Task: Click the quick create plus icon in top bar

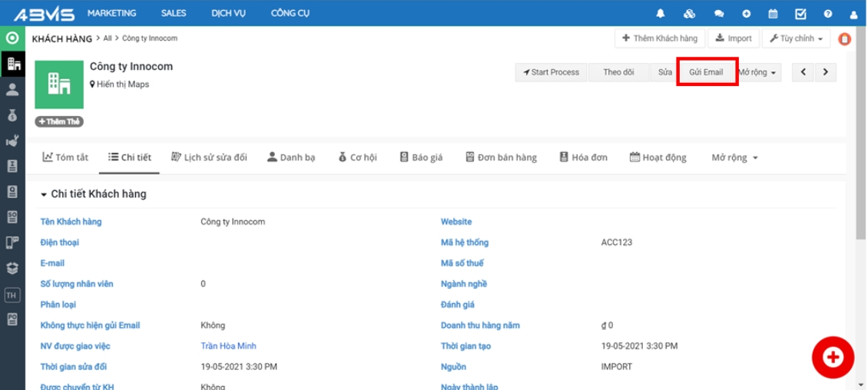Action: tap(746, 14)
